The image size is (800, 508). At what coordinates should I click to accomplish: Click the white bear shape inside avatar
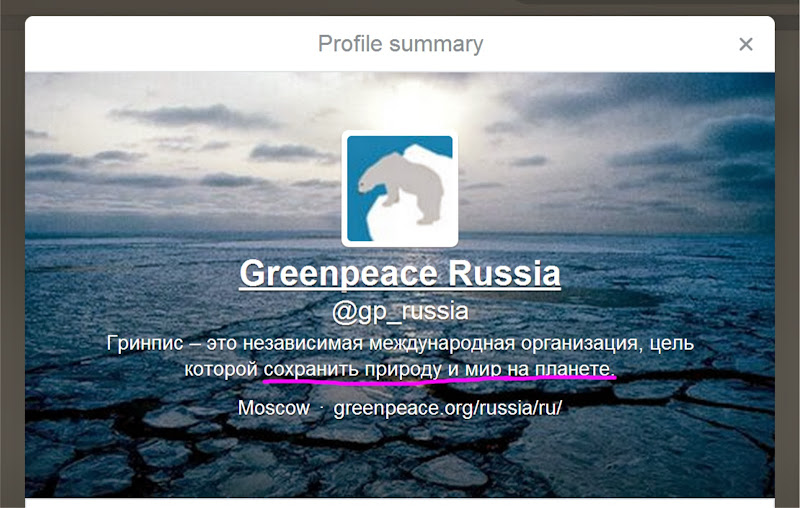tap(402, 188)
